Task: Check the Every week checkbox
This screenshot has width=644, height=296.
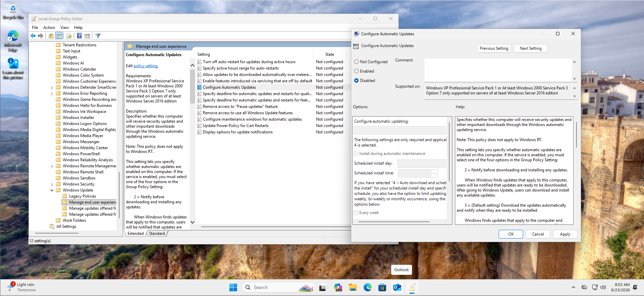Action: tap(356, 213)
